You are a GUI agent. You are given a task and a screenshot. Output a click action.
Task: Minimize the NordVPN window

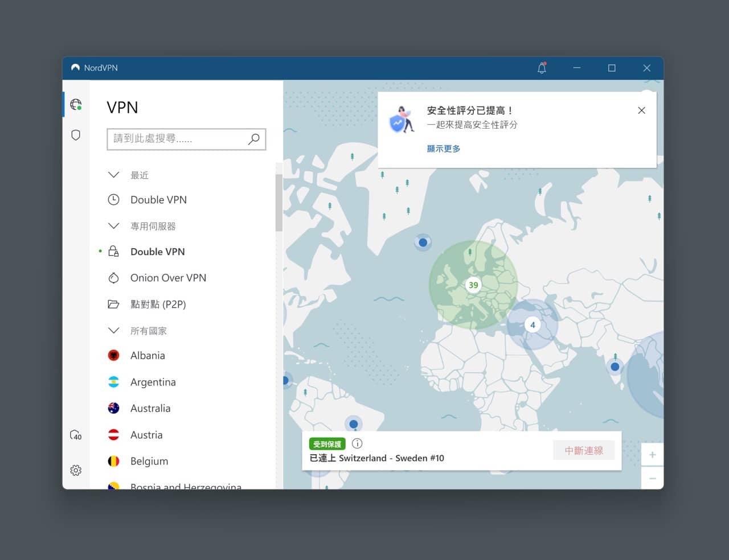[577, 68]
